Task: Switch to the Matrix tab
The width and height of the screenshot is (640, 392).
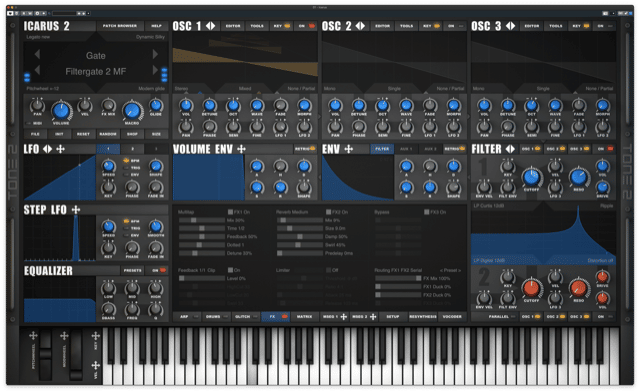Action: [304, 317]
